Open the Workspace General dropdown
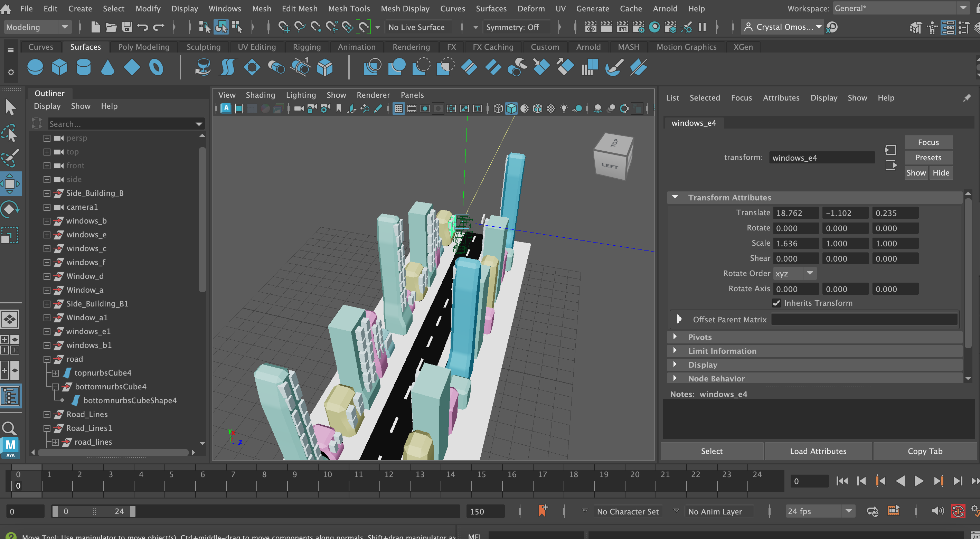The image size is (980, 539). [x=901, y=8]
